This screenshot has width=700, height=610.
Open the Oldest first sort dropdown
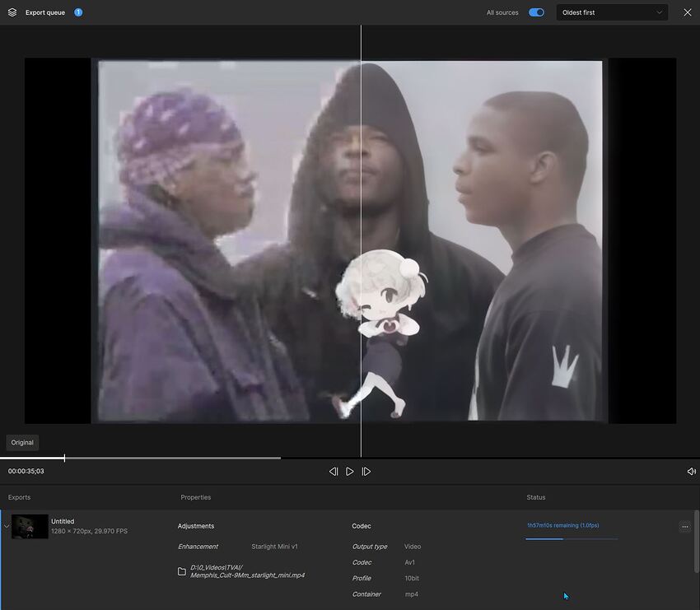612,12
